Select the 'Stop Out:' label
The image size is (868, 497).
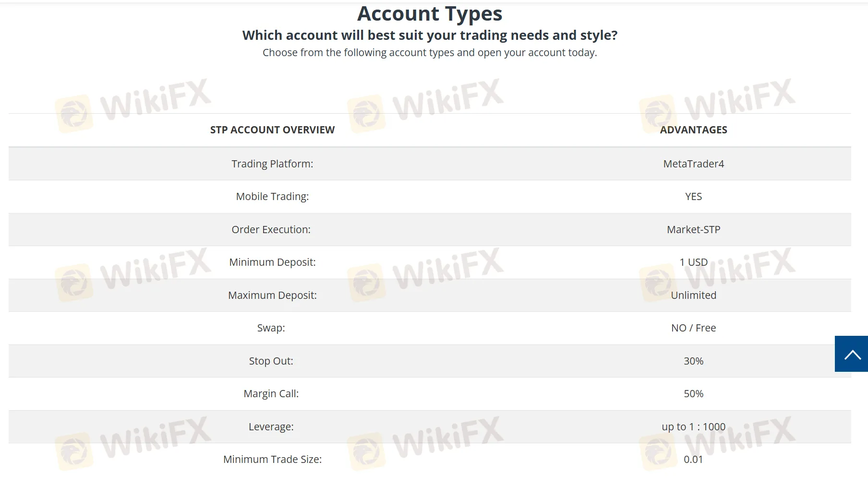point(271,361)
